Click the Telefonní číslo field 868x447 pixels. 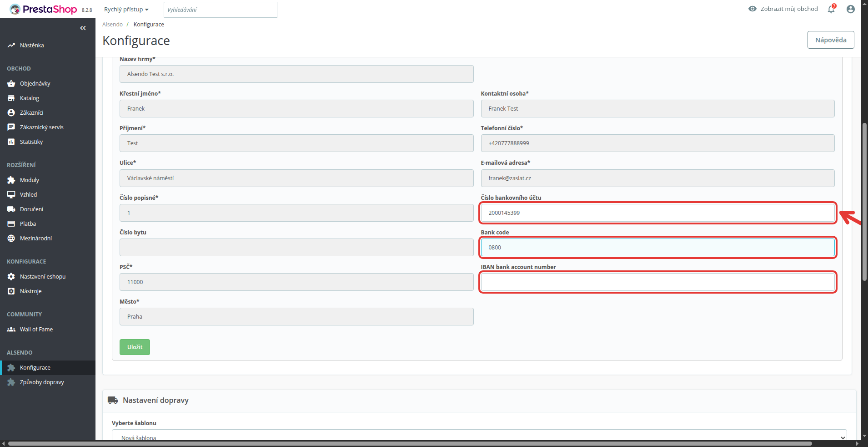(x=657, y=143)
